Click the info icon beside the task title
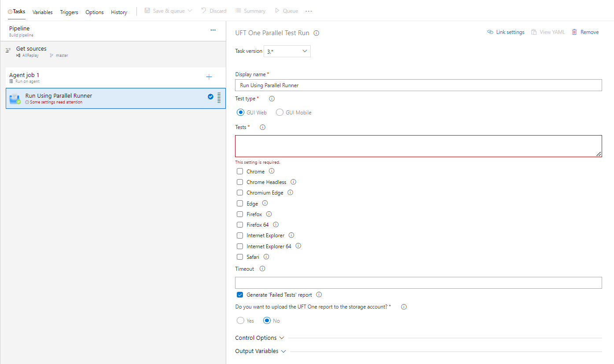The width and height of the screenshot is (614, 364). point(316,33)
